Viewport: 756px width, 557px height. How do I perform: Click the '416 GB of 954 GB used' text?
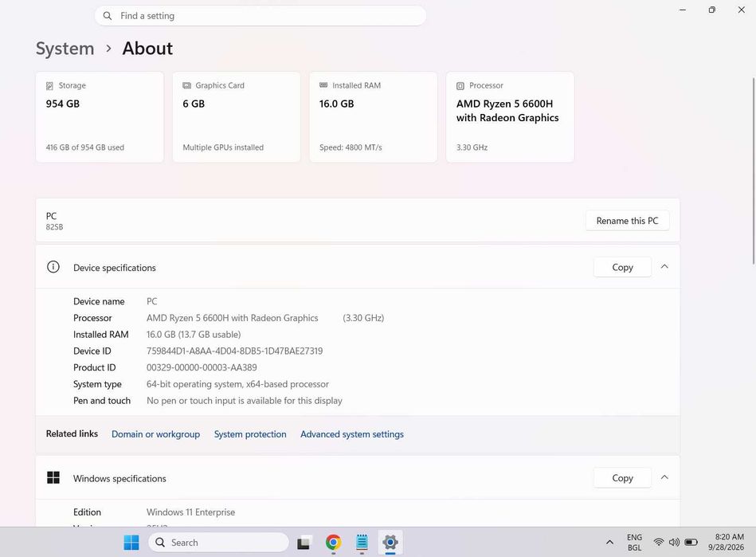85,147
